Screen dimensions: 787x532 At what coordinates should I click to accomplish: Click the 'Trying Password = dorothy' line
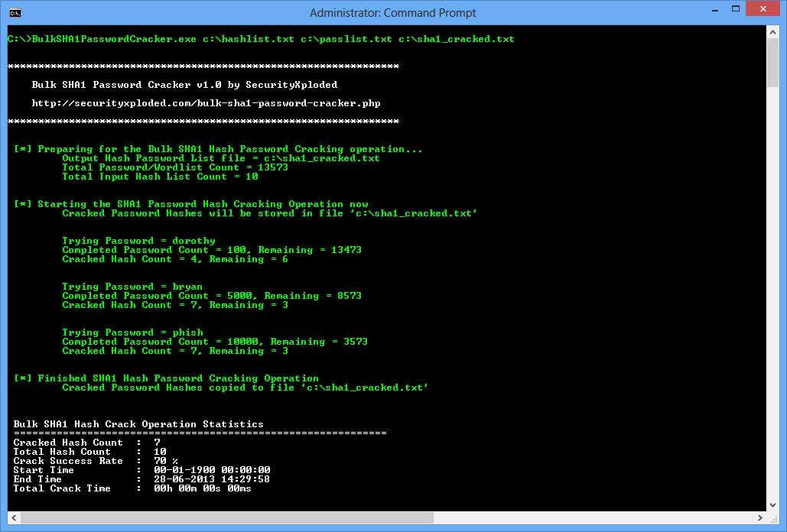point(138,241)
